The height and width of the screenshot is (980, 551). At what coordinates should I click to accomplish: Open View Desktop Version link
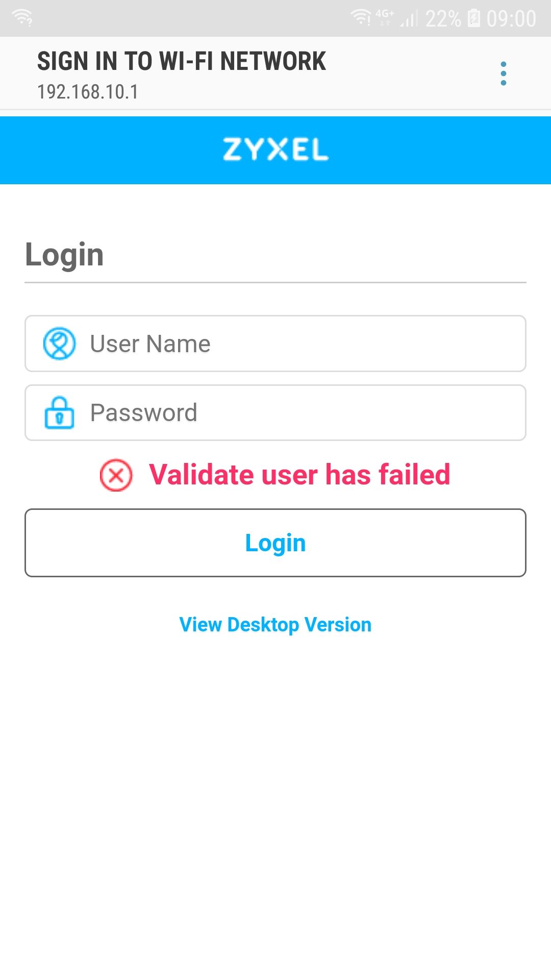[x=275, y=625]
